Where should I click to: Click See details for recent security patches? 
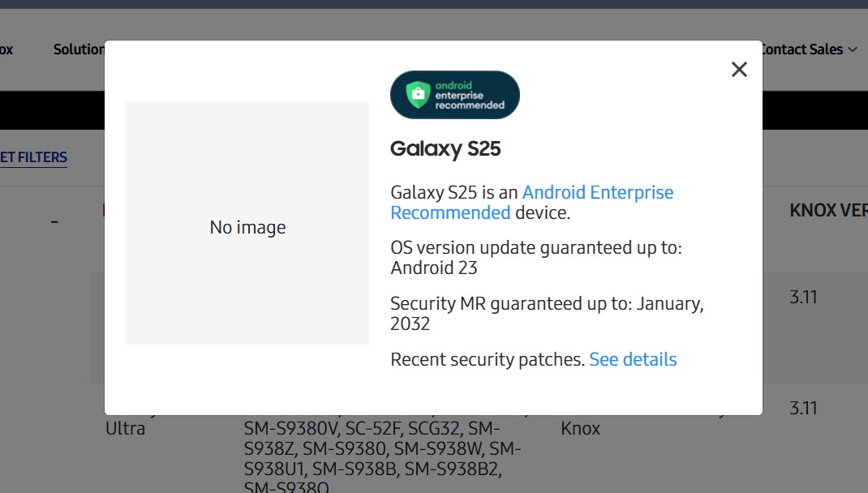click(633, 359)
